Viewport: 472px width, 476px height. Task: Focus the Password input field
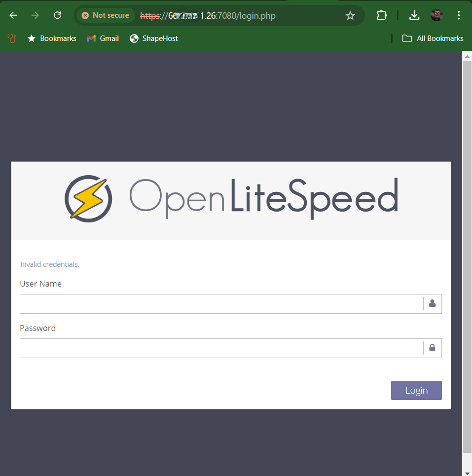[221, 348]
